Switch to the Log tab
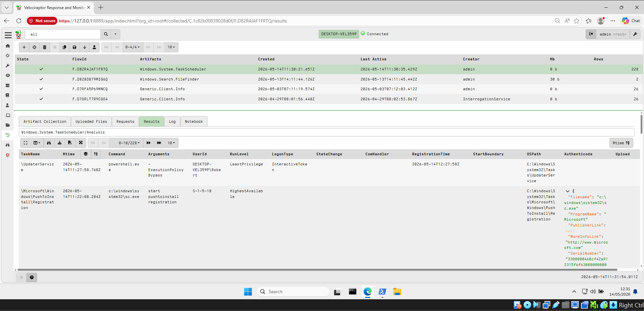Viewport: 644px width, 311px height. 172,121
